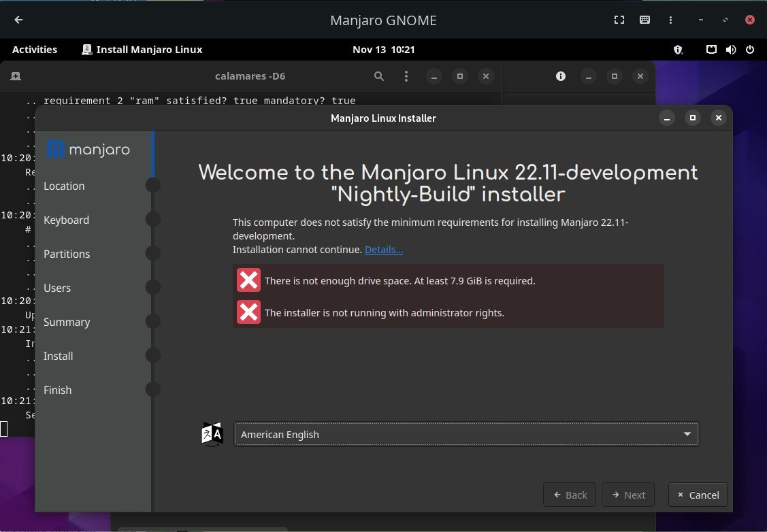Select Users step in sidebar

(57, 288)
